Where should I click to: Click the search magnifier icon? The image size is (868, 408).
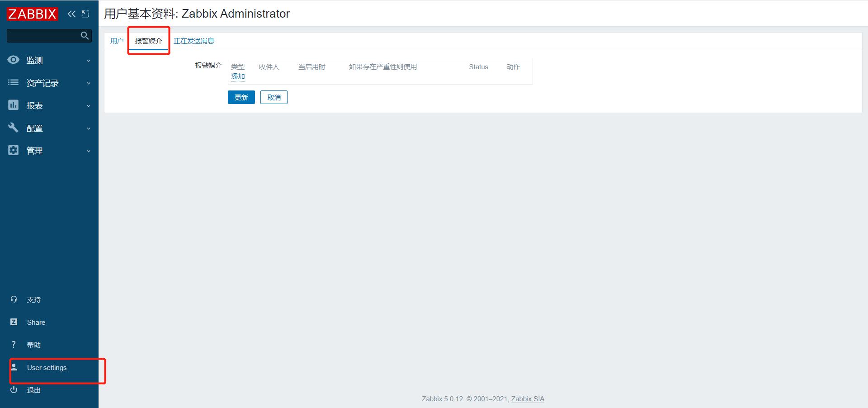[x=85, y=35]
